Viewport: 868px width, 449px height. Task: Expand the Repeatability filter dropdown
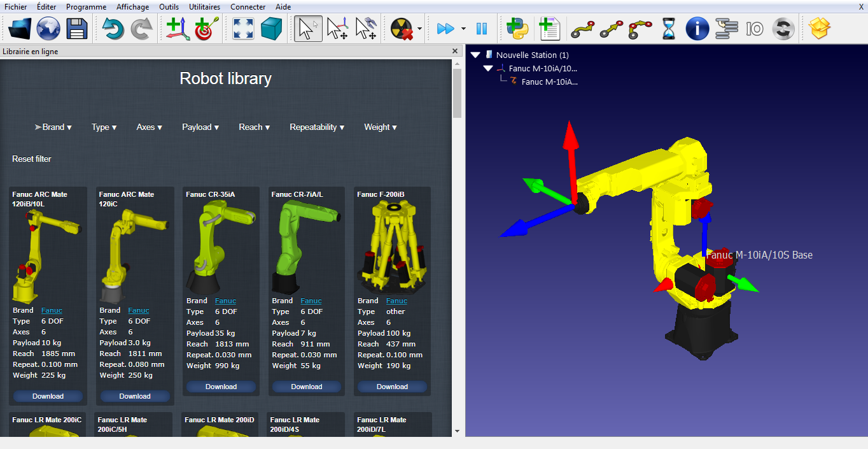tap(317, 127)
